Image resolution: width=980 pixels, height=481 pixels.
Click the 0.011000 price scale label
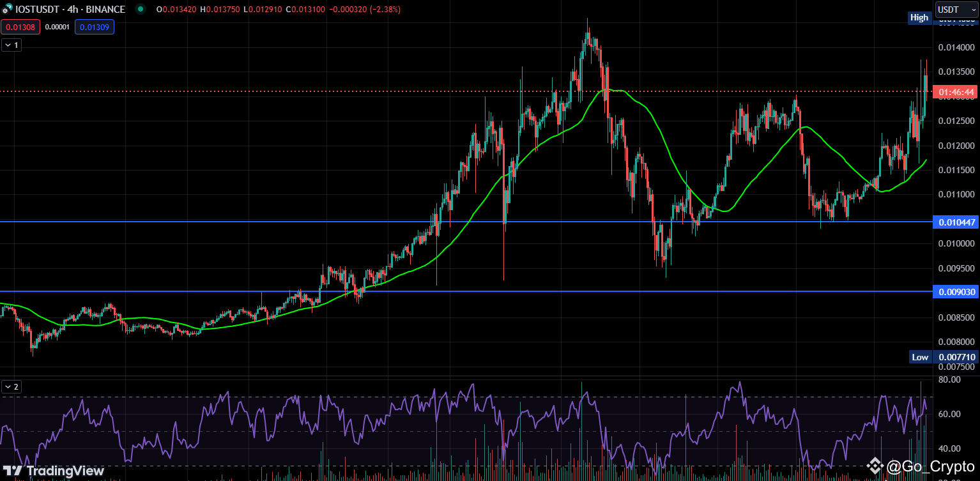tap(955, 194)
